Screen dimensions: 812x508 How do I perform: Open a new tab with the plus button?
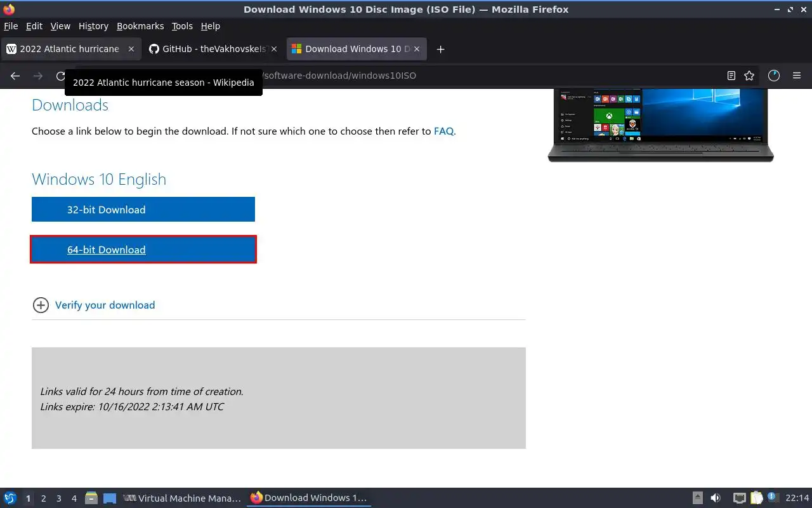coord(440,49)
